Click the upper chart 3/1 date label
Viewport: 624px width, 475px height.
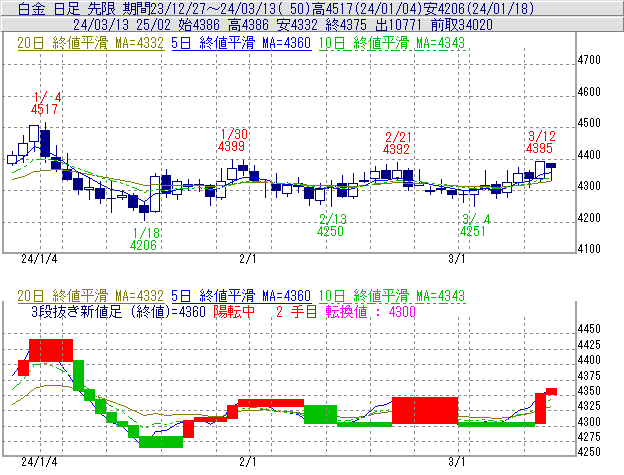[x=457, y=259]
